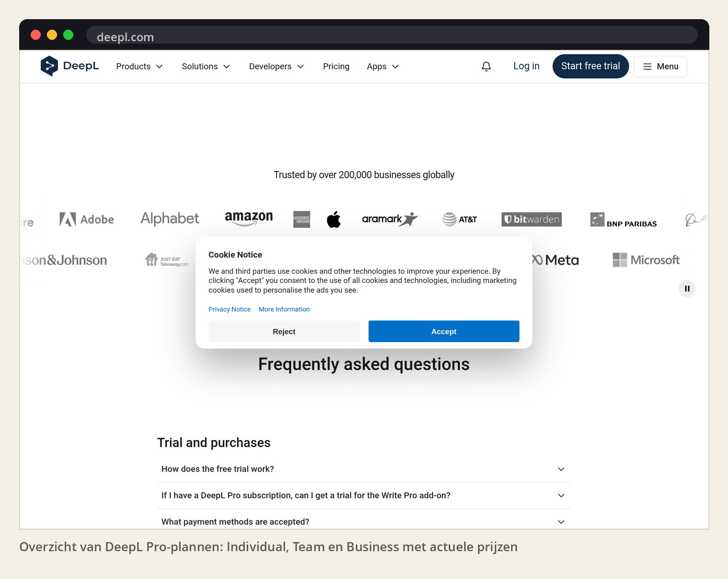
Task: Open the hamburger Menu button
Action: [660, 66]
